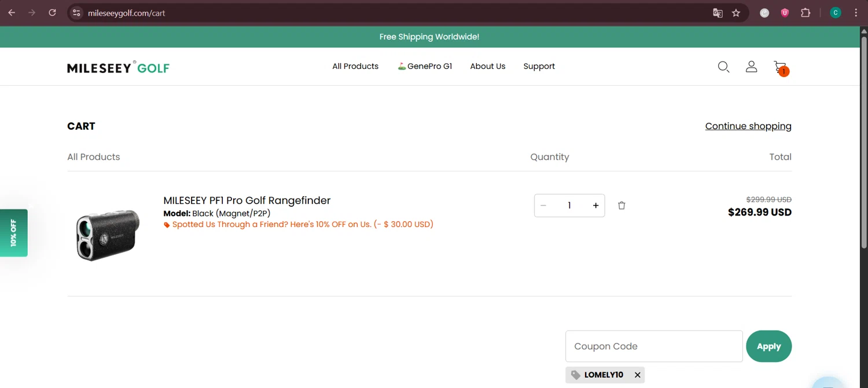
Task: Click the All Products column header
Action: (94, 157)
